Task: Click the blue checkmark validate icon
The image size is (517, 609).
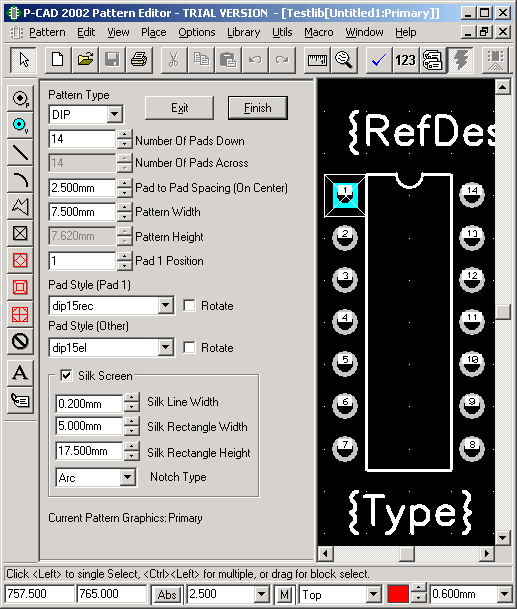Action: coord(379,60)
